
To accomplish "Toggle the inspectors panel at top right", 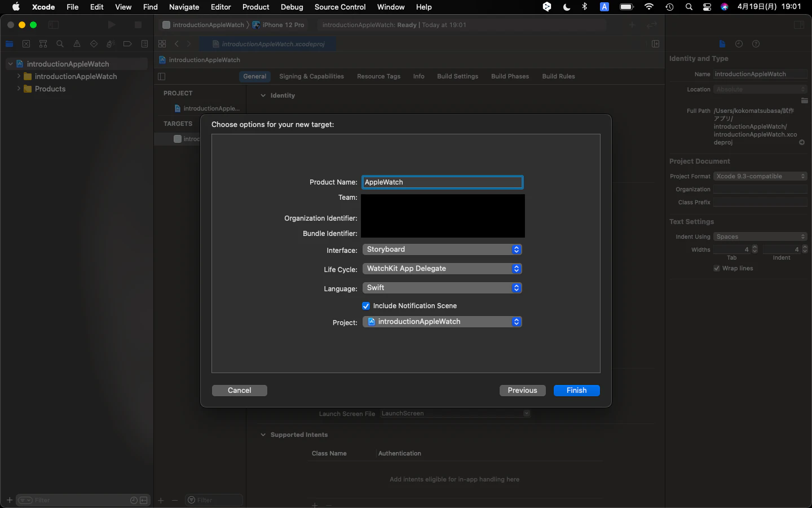I will click(x=798, y=25).
